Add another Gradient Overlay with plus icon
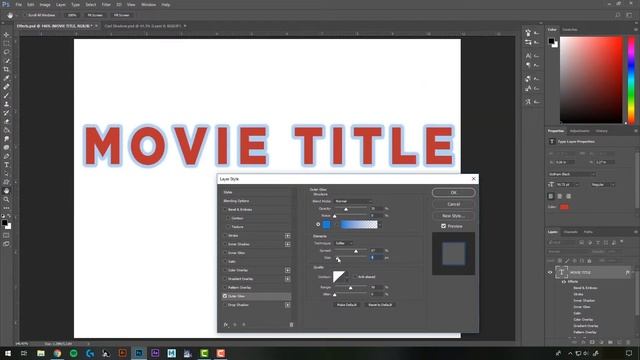The height and width of the screenshot is (360, 640). [x=287, y=279]
